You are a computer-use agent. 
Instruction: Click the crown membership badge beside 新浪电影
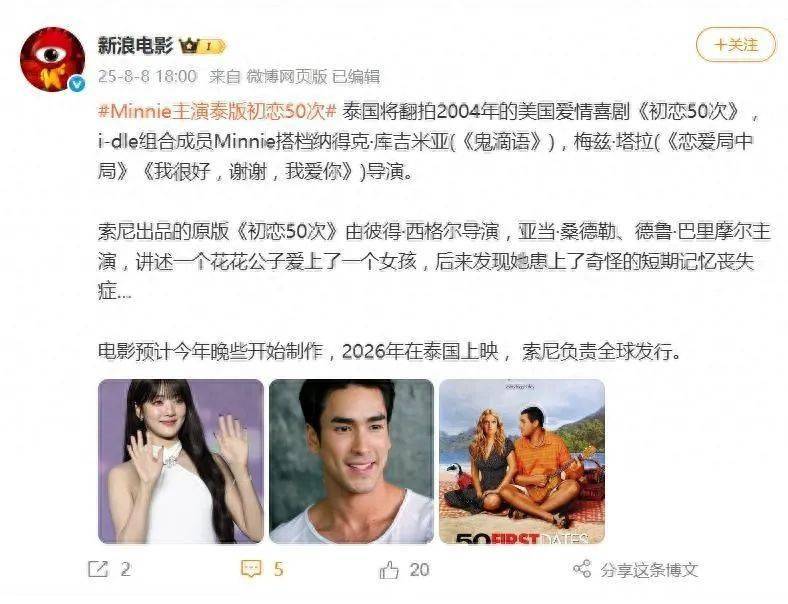click(203, 46)
